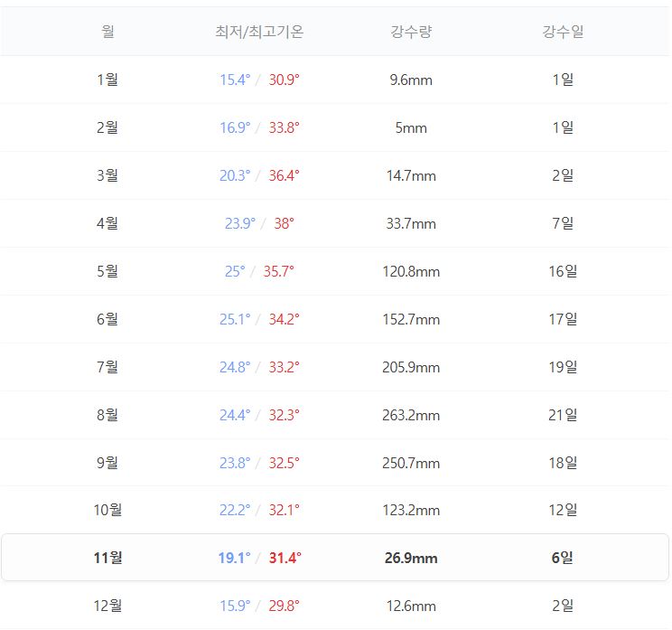Click the 263.2mm precipitation cell
This screenshot has height=630, width=672.
[411, 416]
